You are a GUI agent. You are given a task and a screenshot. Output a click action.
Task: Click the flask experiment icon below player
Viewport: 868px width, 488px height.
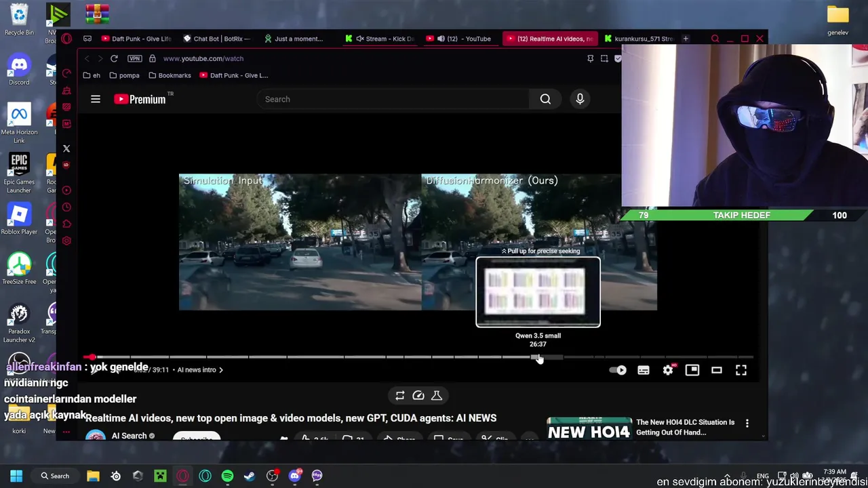[437, 396]
